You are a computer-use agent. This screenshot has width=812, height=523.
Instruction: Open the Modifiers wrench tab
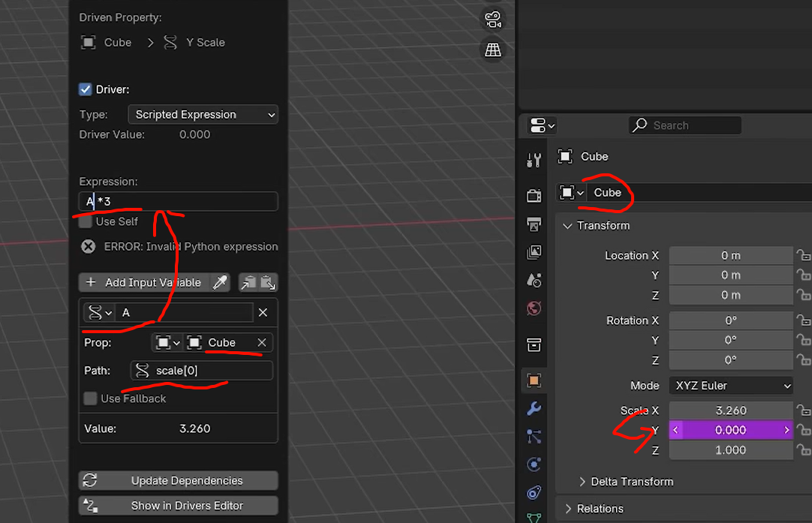tap(534, 408)
